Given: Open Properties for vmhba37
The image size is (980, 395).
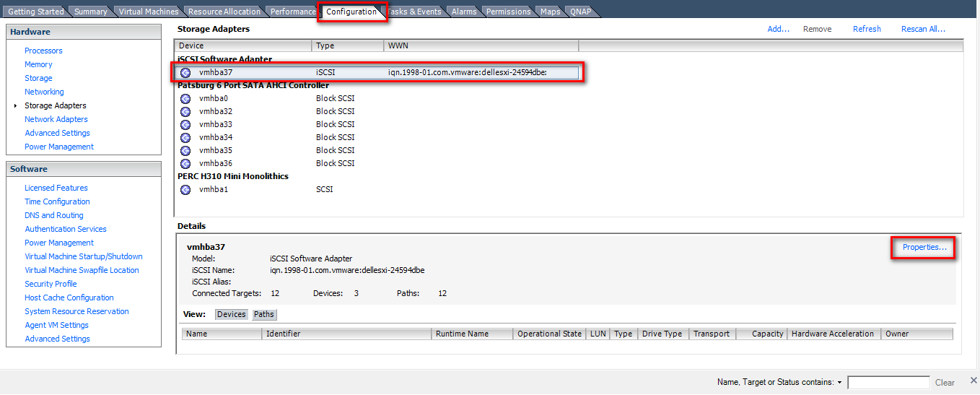Looking at the screenshot, I should pos(924,248).
